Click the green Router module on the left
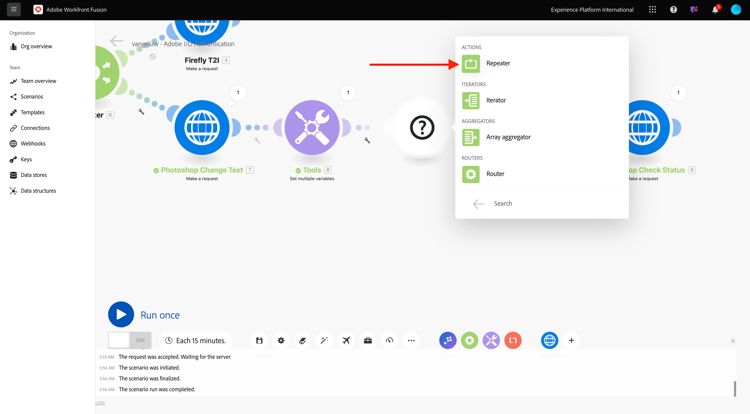Image resolution: width=750 pixels, height=414 pixels. (106, 73)
